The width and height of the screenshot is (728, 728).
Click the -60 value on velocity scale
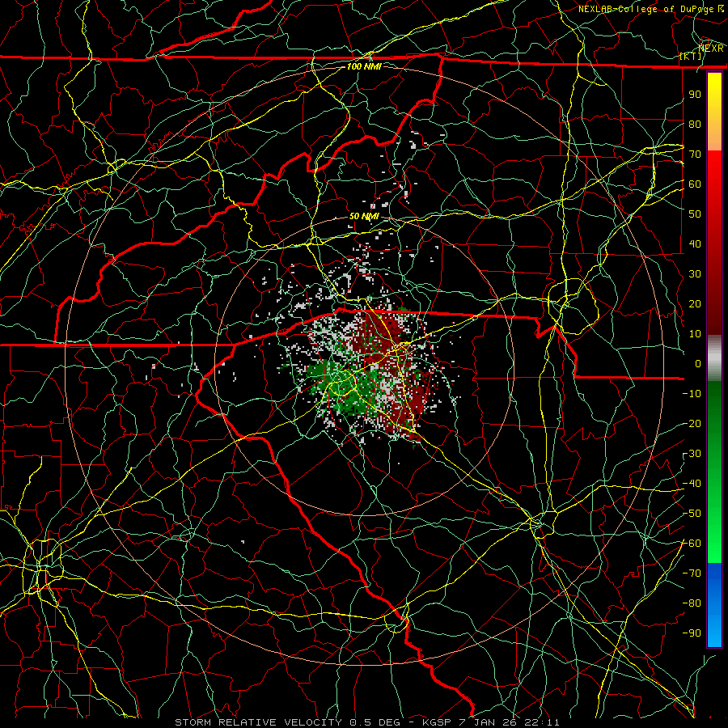[692, 544]
